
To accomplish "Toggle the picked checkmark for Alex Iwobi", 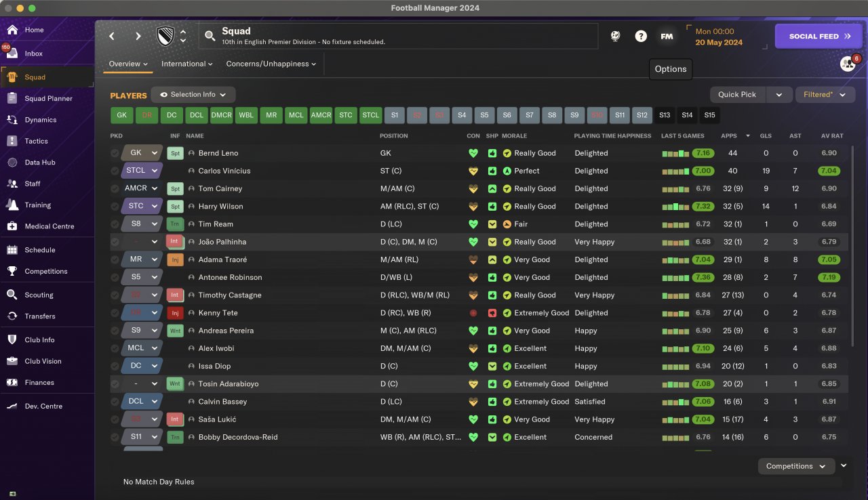I will (115, 348).
